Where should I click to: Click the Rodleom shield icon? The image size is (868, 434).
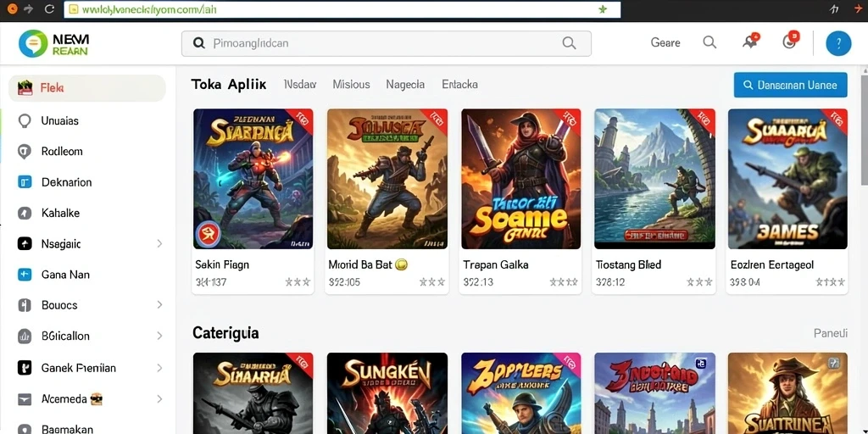click(x=25, y=152)
